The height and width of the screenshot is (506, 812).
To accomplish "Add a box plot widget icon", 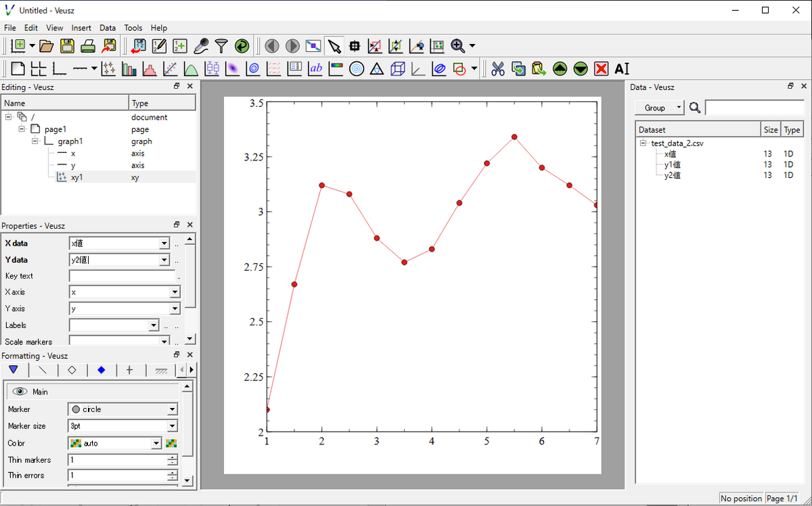I will (x=212, y=68).
